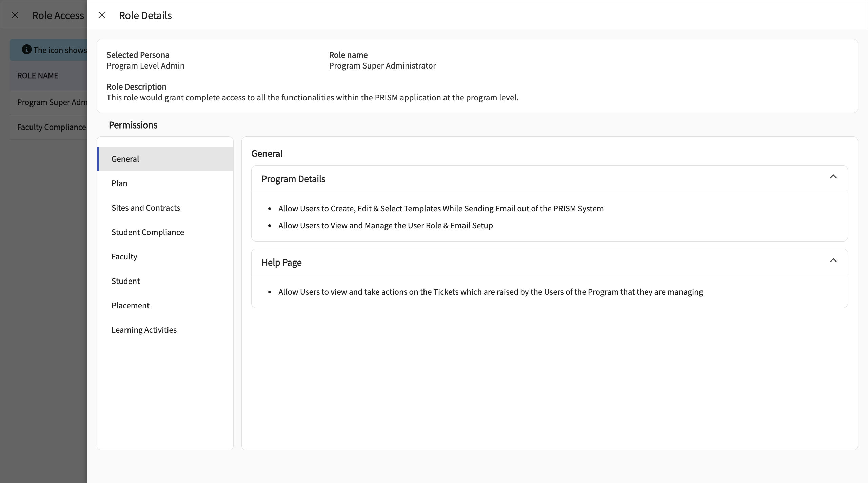The height and width of the screenshot is (483, 868).
Task: Click the info icon in the banner
Action: click(26, 50)
